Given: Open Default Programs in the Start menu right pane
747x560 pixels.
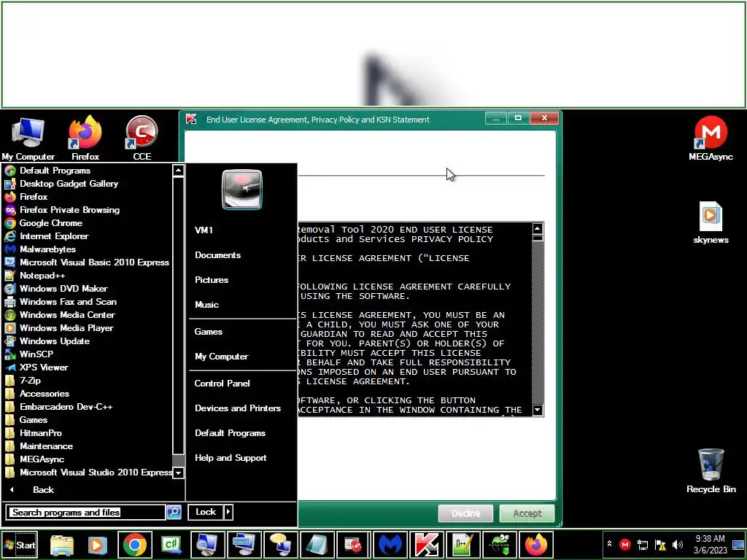Looking at the screenshot, I should pos(230,433).
